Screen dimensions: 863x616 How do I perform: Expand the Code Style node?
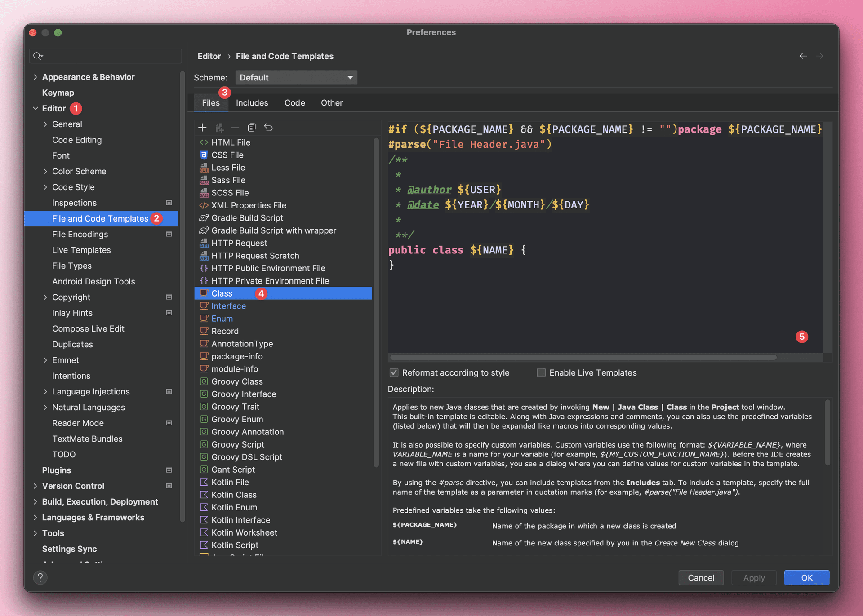click(x=45, y=187)
